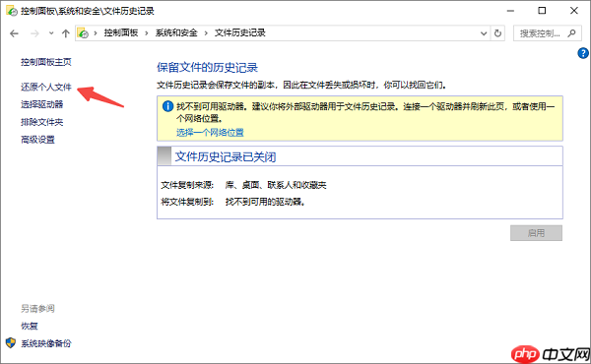Image resolution: width=591 pixels, height=364 pixels.
Task: Close the File History window
Action: point(574,11)
